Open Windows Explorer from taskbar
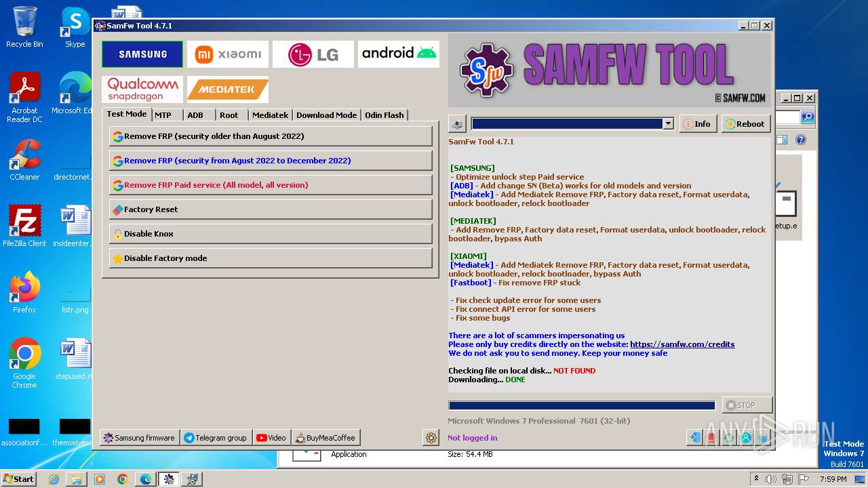 (x=77, y=479)
